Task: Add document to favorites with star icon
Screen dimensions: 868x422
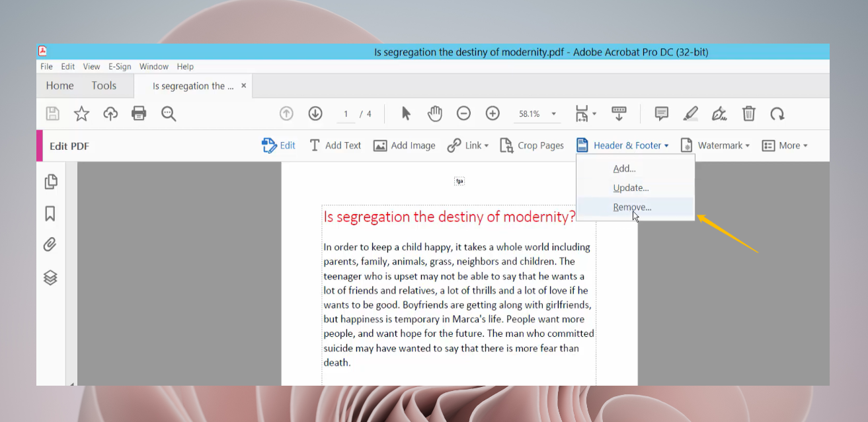Action: (x=81, y=113)
